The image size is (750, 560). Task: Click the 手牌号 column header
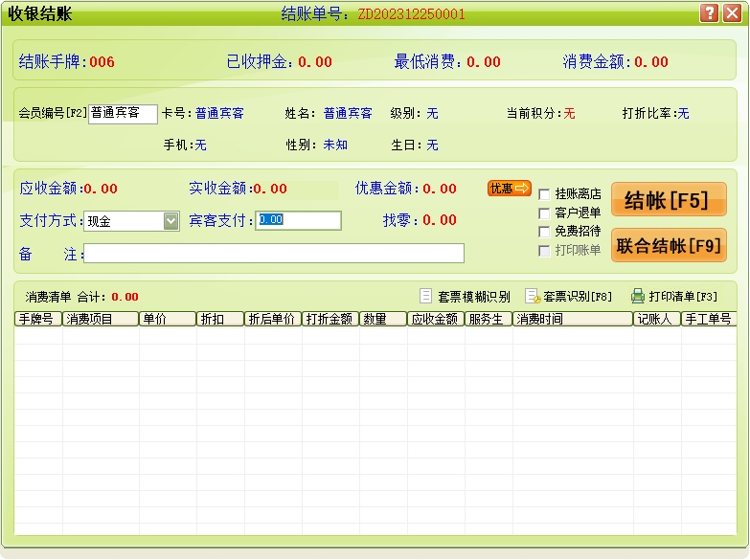38,320
